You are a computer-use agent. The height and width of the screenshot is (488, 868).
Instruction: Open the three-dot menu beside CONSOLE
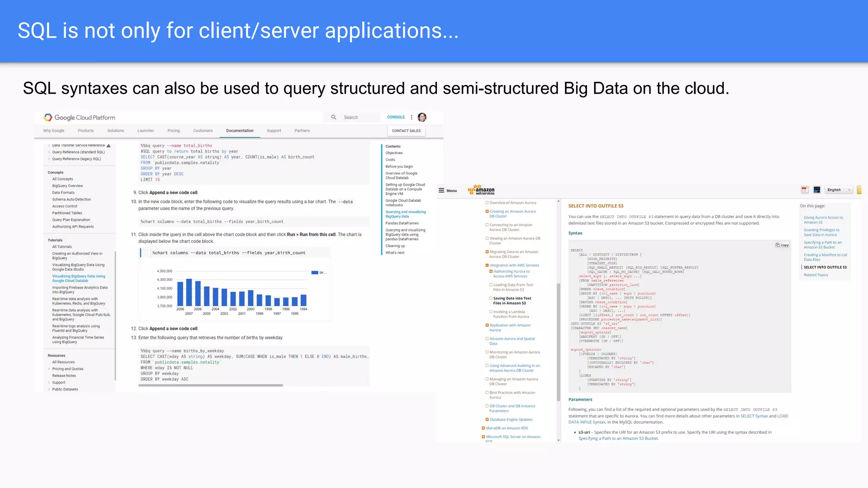412,117
